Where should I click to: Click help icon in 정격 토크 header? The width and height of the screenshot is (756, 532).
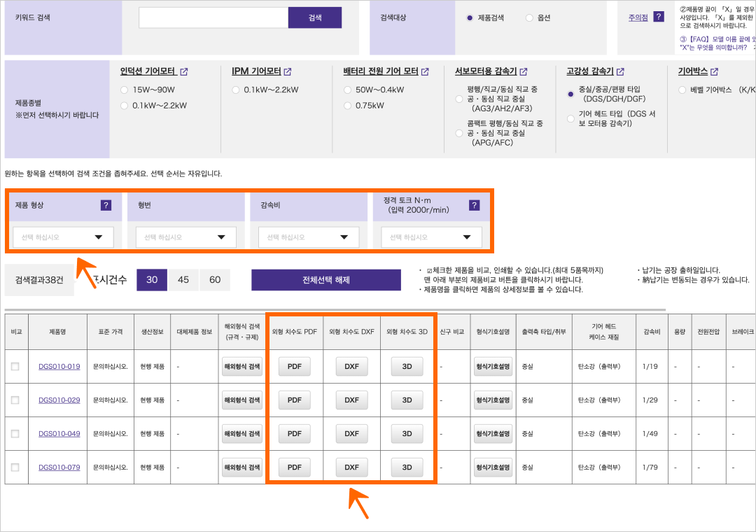click(x=474, y=205)
